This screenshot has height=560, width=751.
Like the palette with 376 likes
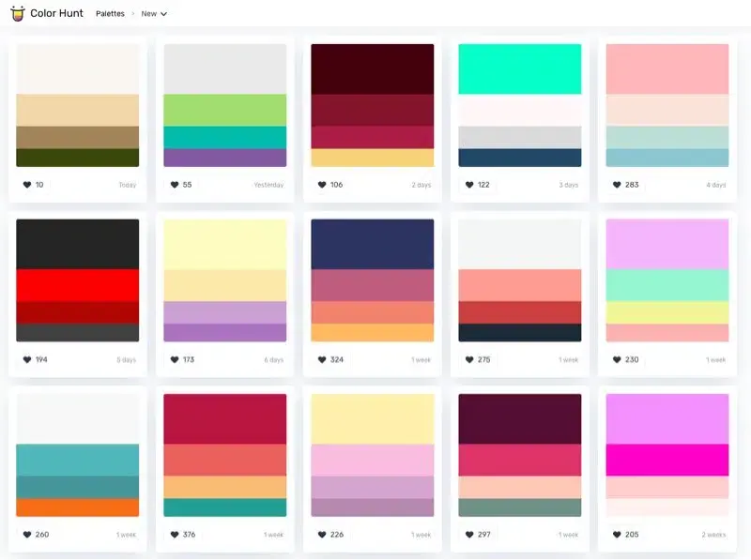pos(183,535)
